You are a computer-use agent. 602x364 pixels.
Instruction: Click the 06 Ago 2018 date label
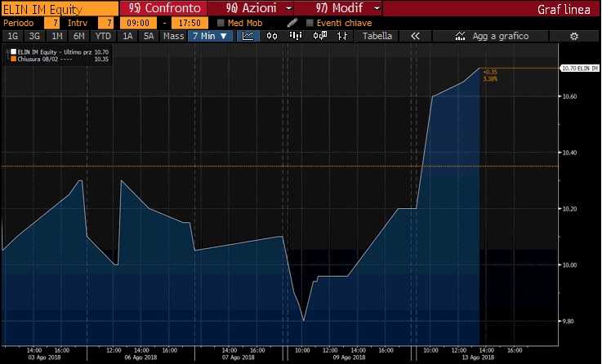[x=140, y=357]
